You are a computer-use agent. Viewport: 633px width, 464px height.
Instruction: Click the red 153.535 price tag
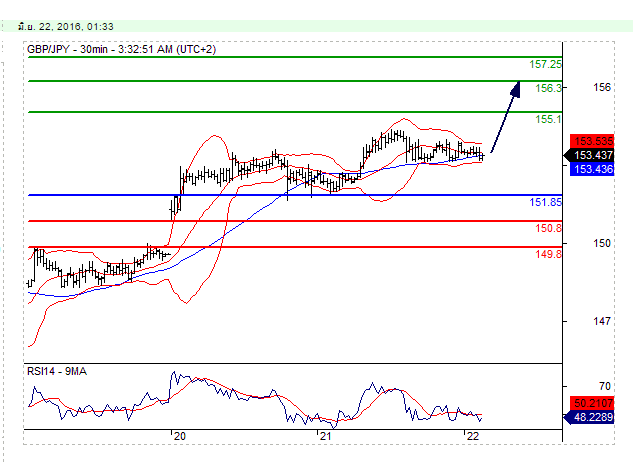[x=592, y=141]
